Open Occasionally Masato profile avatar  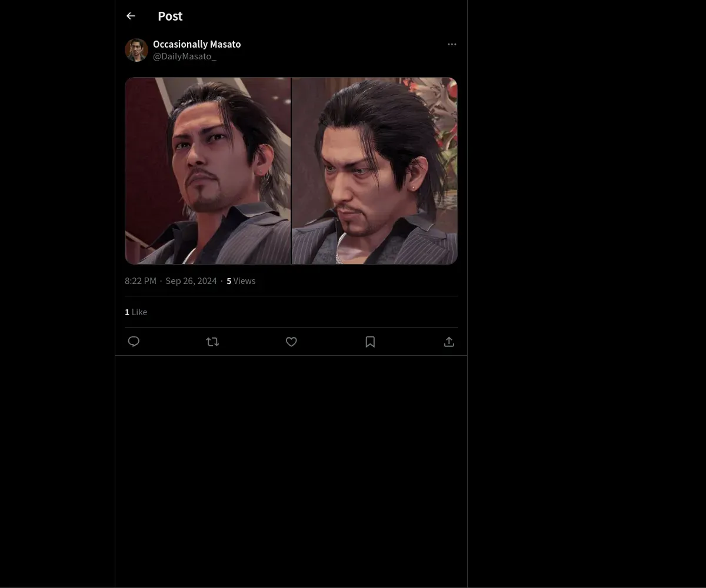136,51
